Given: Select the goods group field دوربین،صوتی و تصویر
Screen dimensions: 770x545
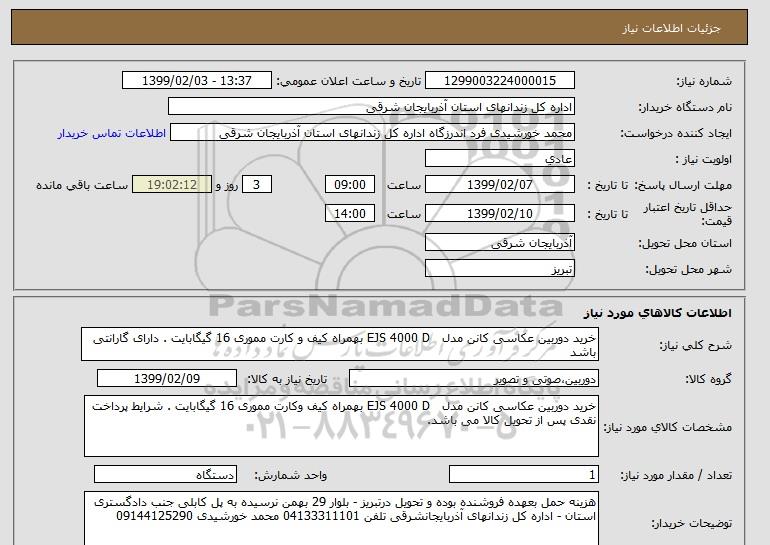Looking at the screenshot, I should click(473, 379).
